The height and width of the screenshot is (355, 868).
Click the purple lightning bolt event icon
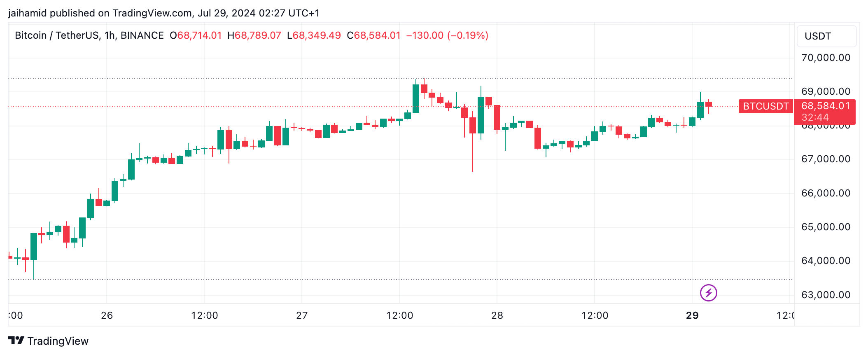pos(708,293)
